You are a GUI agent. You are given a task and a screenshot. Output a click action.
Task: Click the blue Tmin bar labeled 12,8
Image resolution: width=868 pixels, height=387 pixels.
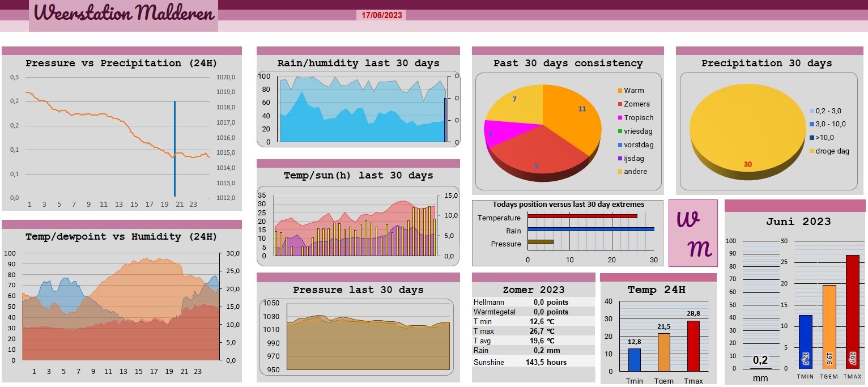(x=635, y=360)
